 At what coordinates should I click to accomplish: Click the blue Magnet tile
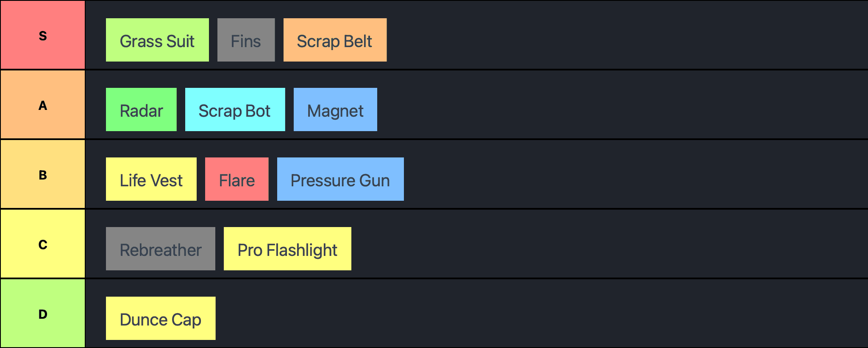click(335, 109)
